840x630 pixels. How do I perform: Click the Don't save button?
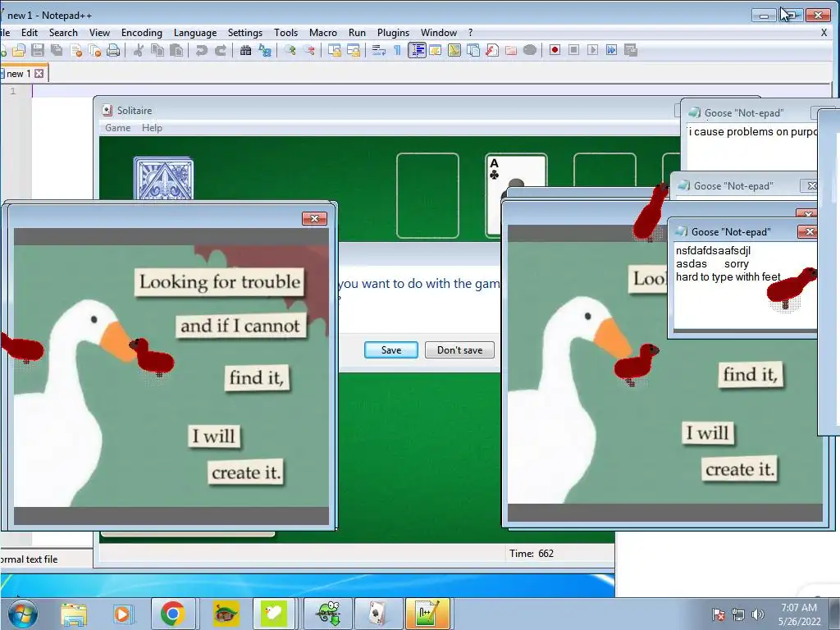pos(459,349)
